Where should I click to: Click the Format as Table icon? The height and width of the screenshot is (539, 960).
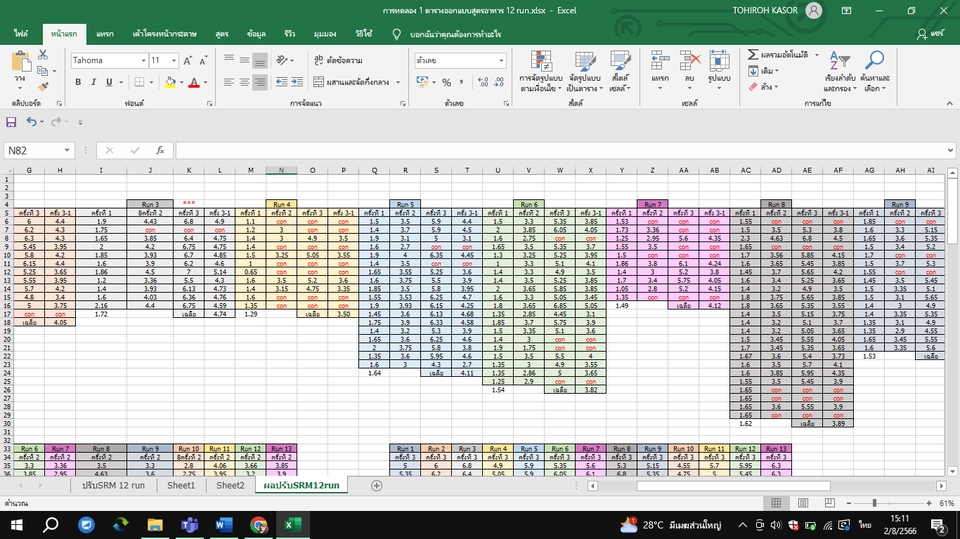tap(585, 62)
